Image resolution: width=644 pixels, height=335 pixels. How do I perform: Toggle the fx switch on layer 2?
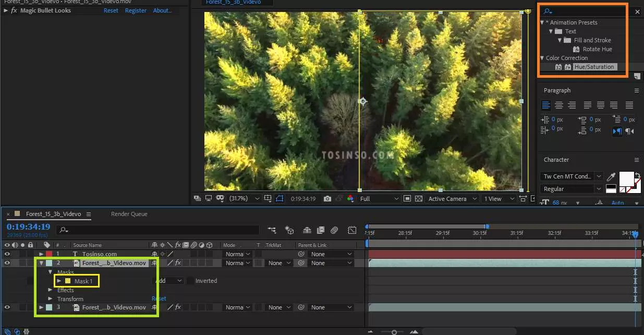click(178, 263)
